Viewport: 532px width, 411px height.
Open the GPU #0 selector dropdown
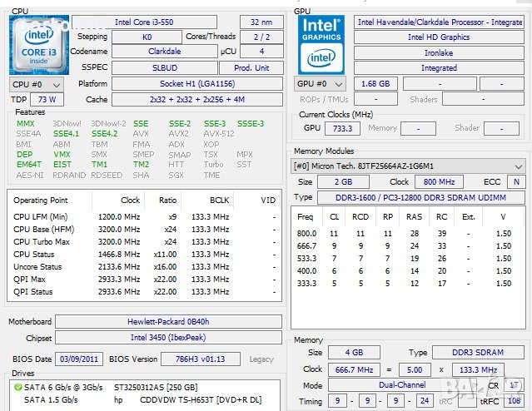pyautogui.click(x=321, y=84)
